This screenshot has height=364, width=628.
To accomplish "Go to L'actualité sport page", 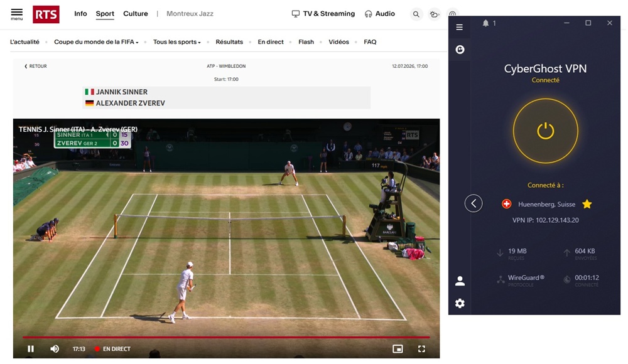I will (25, 41).
